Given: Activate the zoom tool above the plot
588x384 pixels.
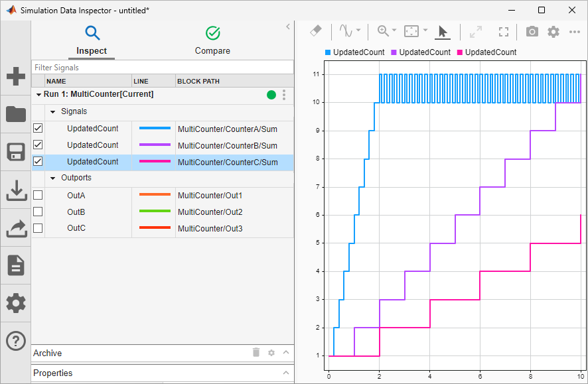Looking at the screenshot, I should pos(382,31).
